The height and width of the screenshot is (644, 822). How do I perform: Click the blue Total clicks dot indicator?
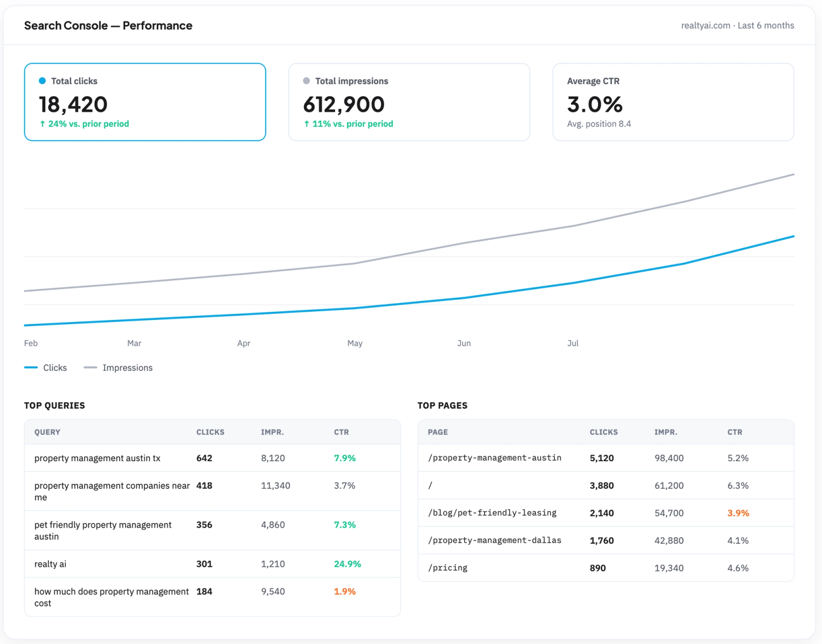pyautogui.click(x=43, y=81)
